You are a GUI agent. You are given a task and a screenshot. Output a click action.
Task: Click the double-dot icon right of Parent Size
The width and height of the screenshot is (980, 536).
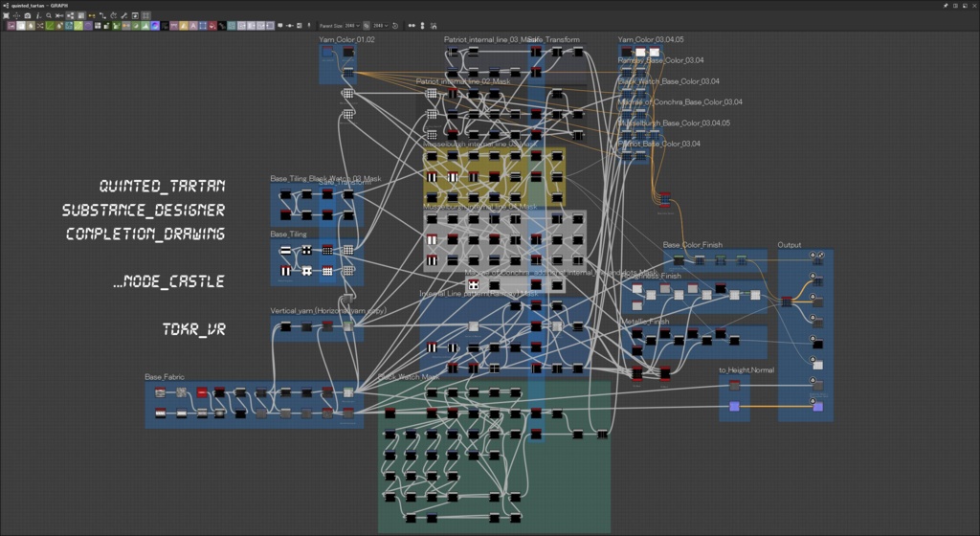pyautogui.click(x=412, y=26)
